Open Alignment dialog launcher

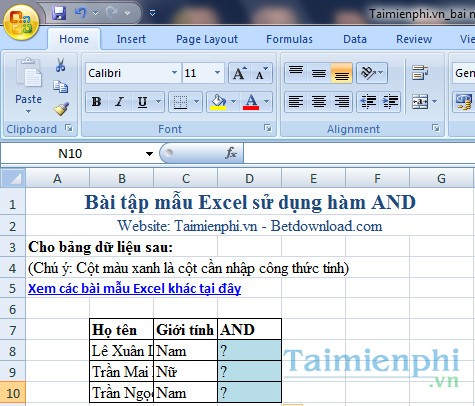436,128
